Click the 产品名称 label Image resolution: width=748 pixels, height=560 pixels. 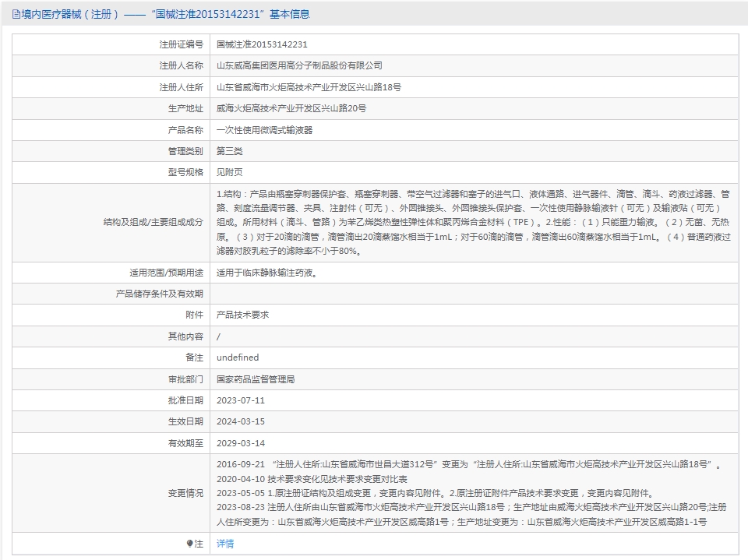tap(185, 130)
